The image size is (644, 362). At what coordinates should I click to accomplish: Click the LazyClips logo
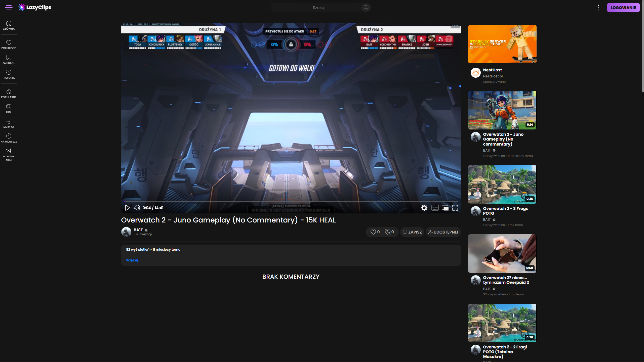click(35, 7)
